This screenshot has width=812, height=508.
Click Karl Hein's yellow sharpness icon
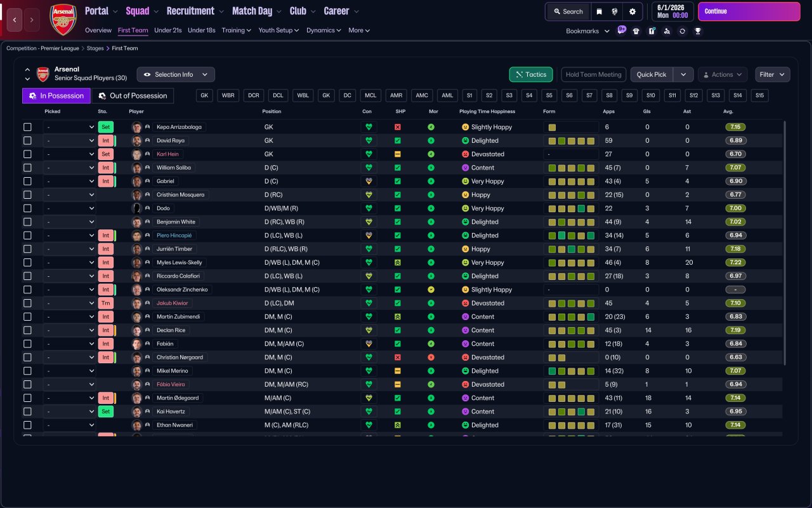pos(398,154)
